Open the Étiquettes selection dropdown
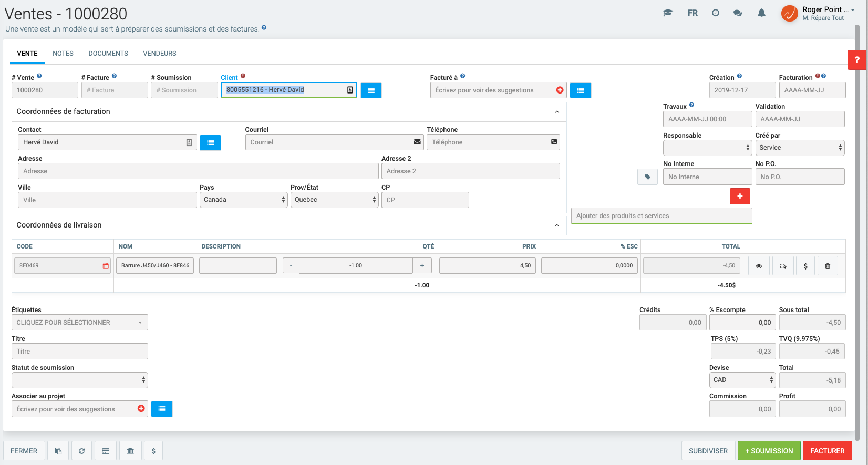Image resolution: width=868 pixels, height=465 pixels. click(x=79, y=323)
